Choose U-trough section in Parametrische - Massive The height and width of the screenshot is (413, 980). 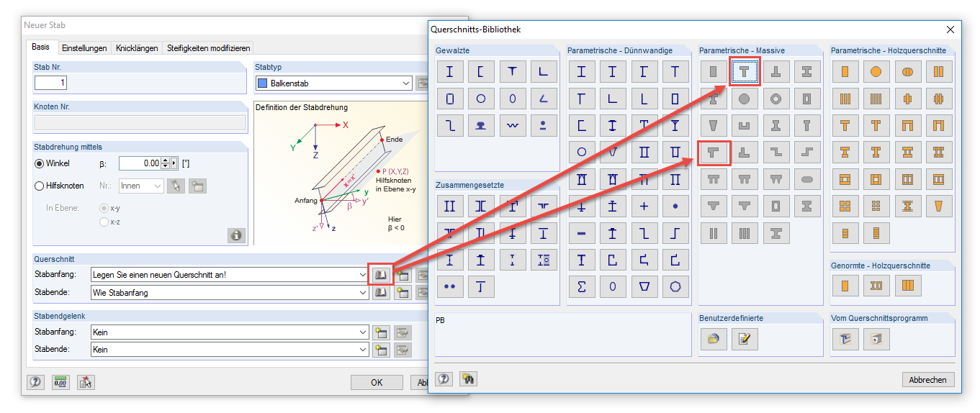click(x=745, y=126)
